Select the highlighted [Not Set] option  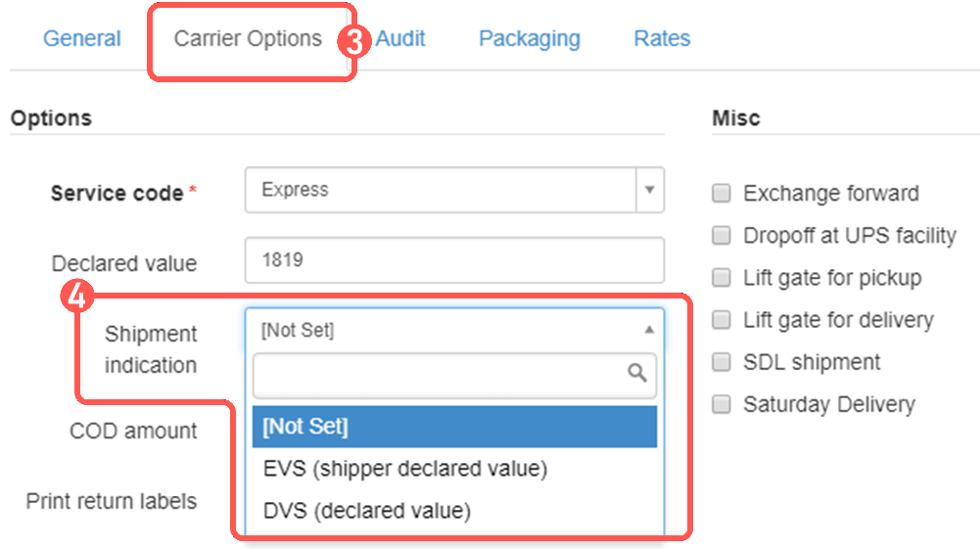click(454, 427)
